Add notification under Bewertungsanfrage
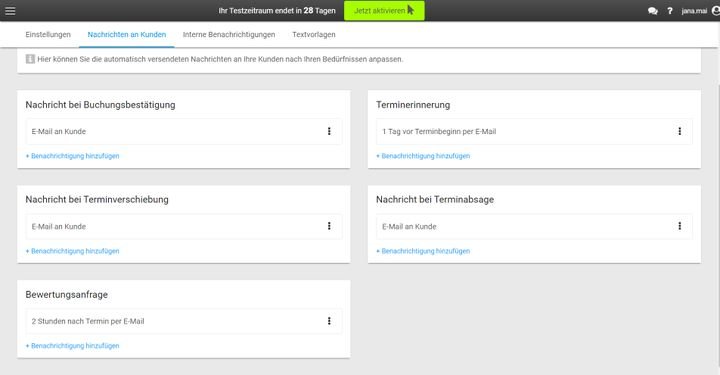720x375 pixels. [73, 346]
